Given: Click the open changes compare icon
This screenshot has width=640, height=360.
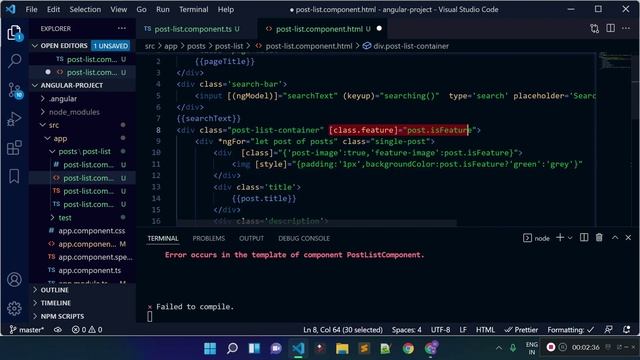Looking at the screenshot, I should (x=594, y=29).
